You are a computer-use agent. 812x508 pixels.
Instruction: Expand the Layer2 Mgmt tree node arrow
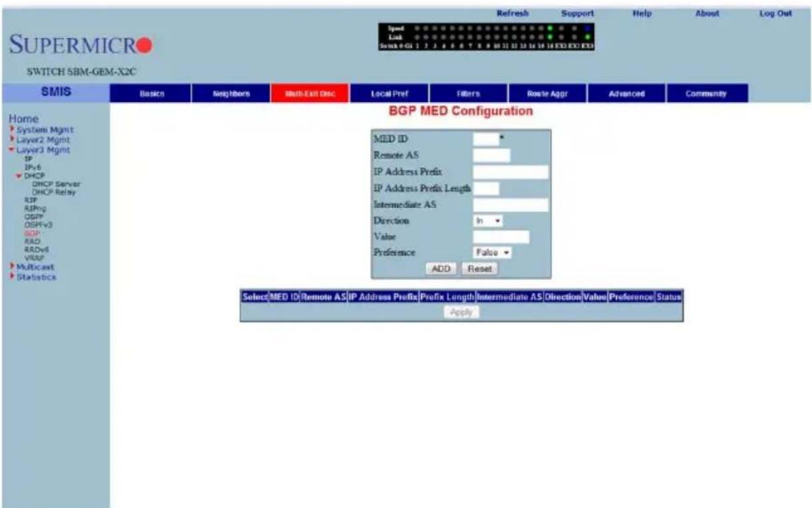tap(11, 139)
